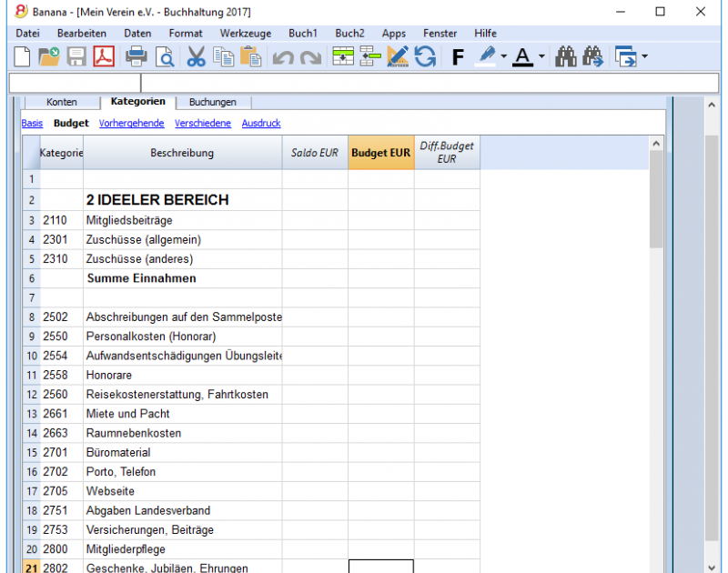Open the Basis view link
728x573 pixels.
pyautogui.click(x=32, y=123)
